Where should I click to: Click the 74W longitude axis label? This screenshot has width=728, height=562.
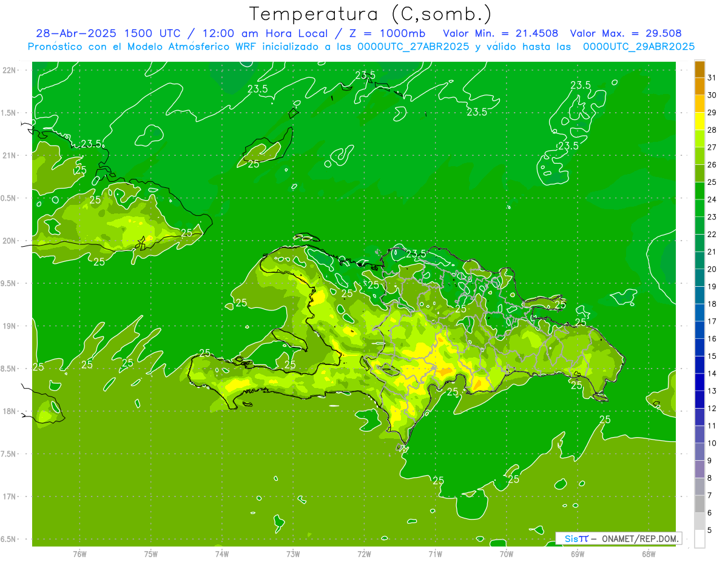[222, 554]
